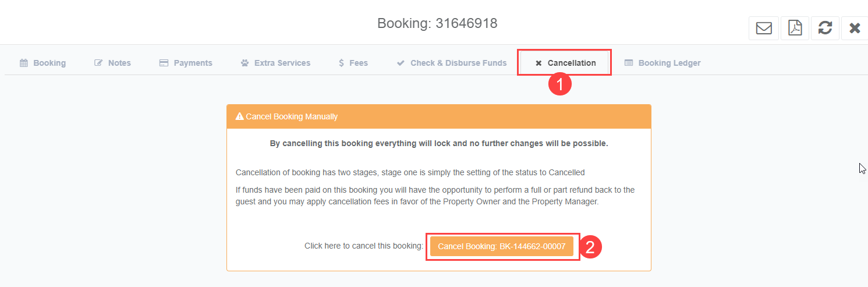The height and width of the screenshot is (287, 868).
Task: Click the credit card icon for Payments
Action: [x=164, y=63]
